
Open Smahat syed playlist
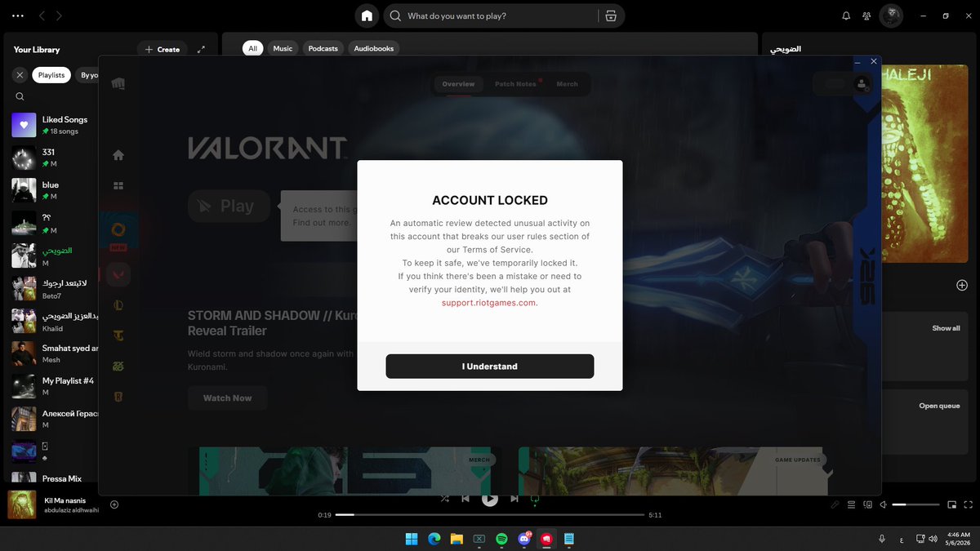56,353
